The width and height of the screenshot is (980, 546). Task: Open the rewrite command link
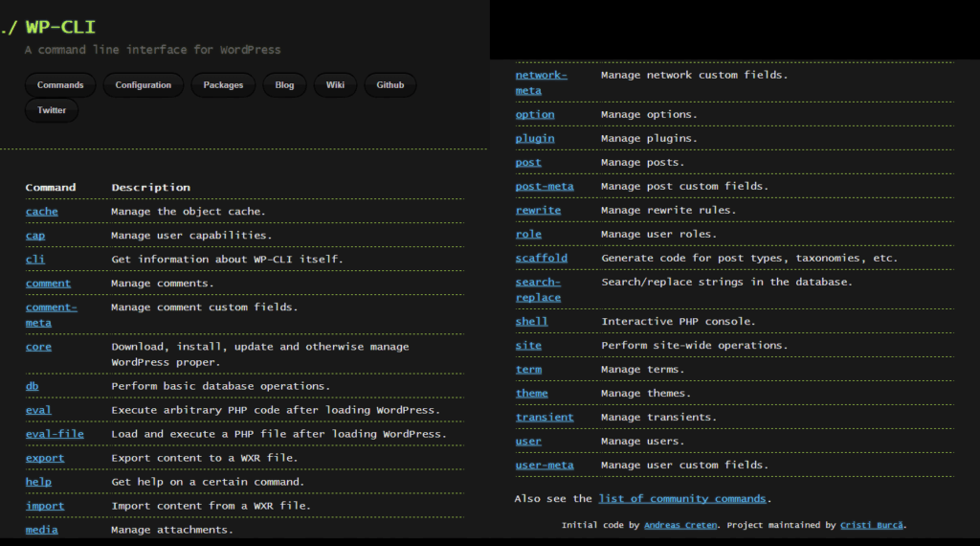(x=538, y=210)
